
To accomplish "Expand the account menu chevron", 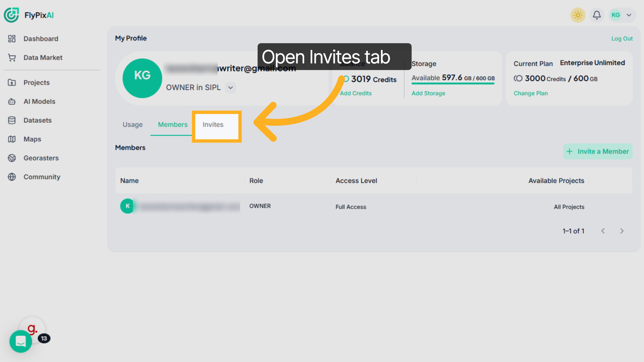I will (x=629, y=15).
